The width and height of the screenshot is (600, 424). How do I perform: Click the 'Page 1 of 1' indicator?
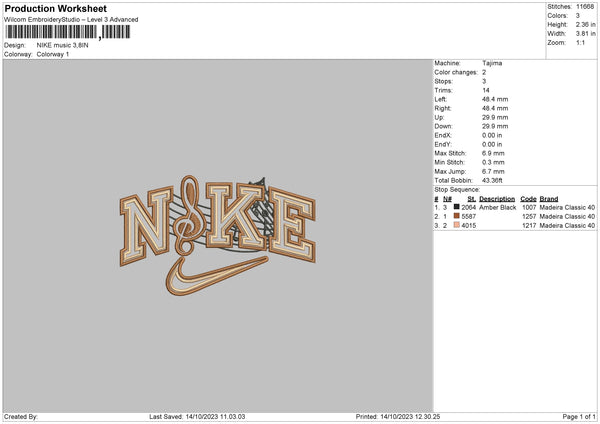579,417
